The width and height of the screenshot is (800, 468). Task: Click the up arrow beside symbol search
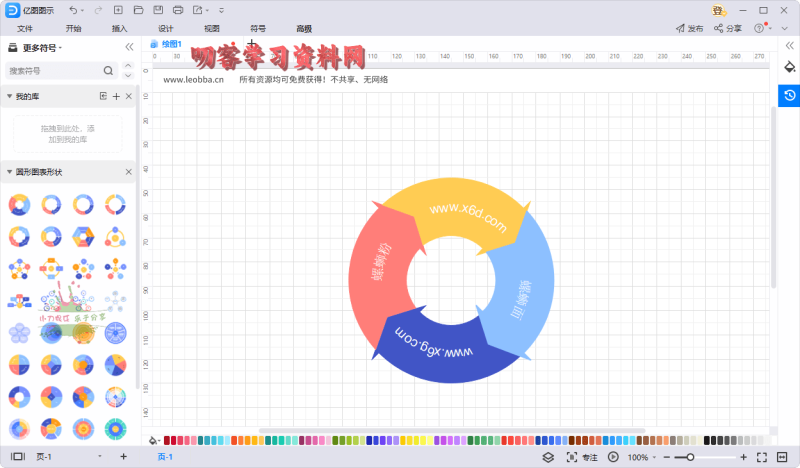click(128, 65)
